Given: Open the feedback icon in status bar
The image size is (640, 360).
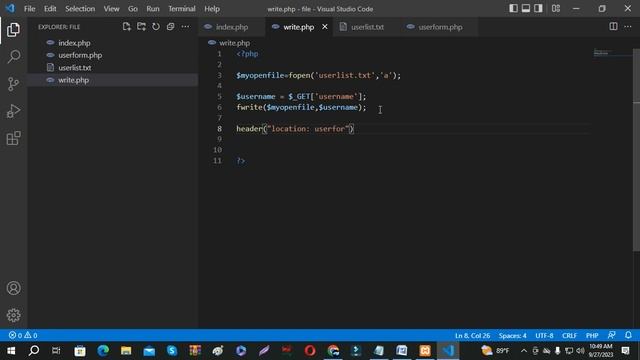Looking at the screenshot, I should pos(611,335).
